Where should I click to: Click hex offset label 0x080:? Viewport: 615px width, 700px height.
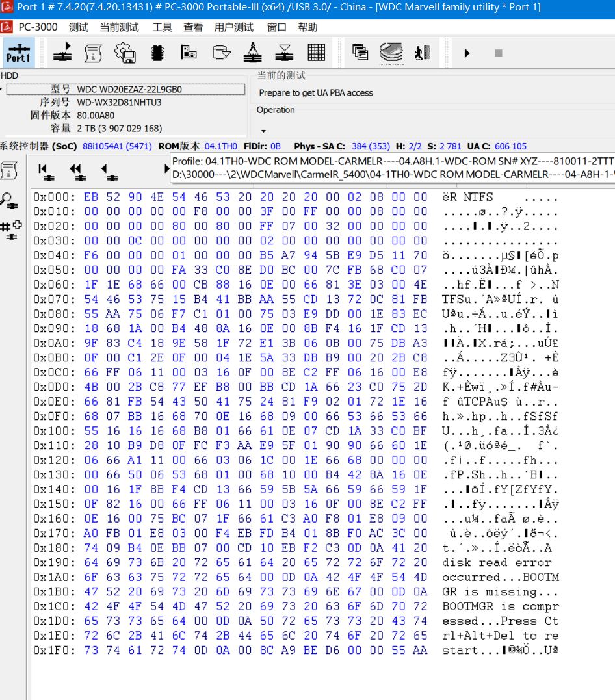(54, 314)
